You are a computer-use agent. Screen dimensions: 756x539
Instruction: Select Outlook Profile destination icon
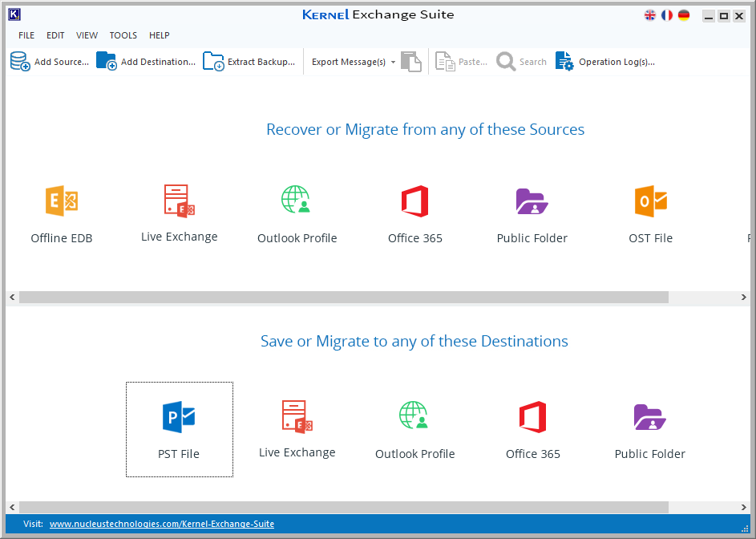click(414, 415)
